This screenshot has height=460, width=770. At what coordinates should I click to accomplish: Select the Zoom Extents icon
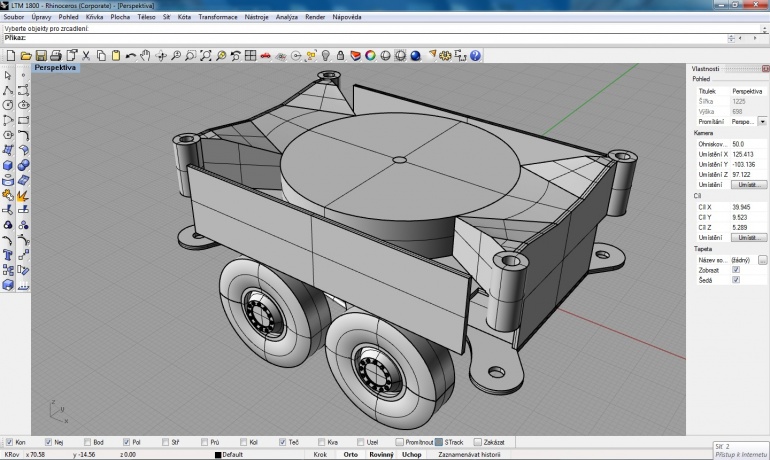[x=206, y=55]
